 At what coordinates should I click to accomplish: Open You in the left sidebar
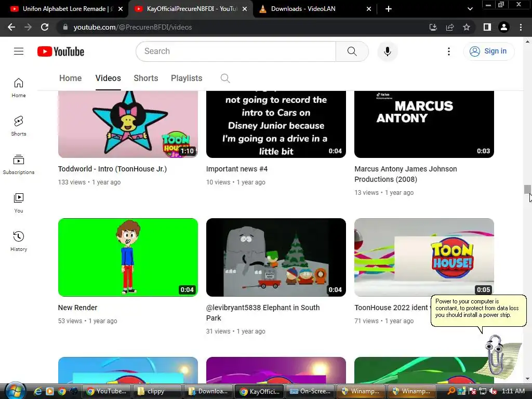point(19,203)
